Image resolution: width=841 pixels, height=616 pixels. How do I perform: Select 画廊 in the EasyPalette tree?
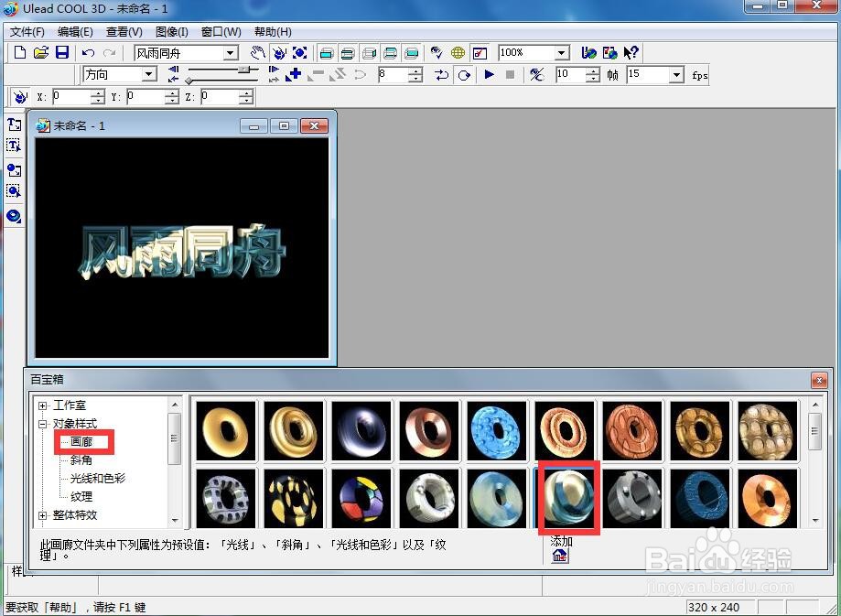[81, 441]
